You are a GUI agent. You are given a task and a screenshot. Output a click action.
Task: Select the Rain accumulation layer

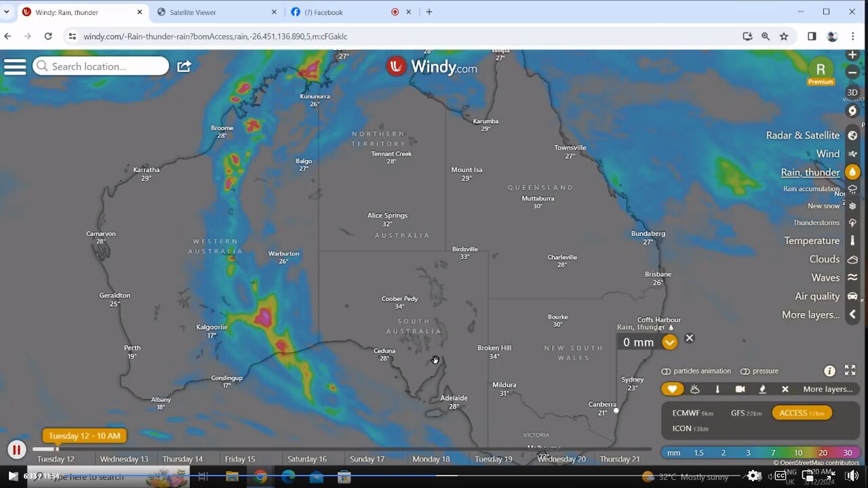[x=812, y=189]
